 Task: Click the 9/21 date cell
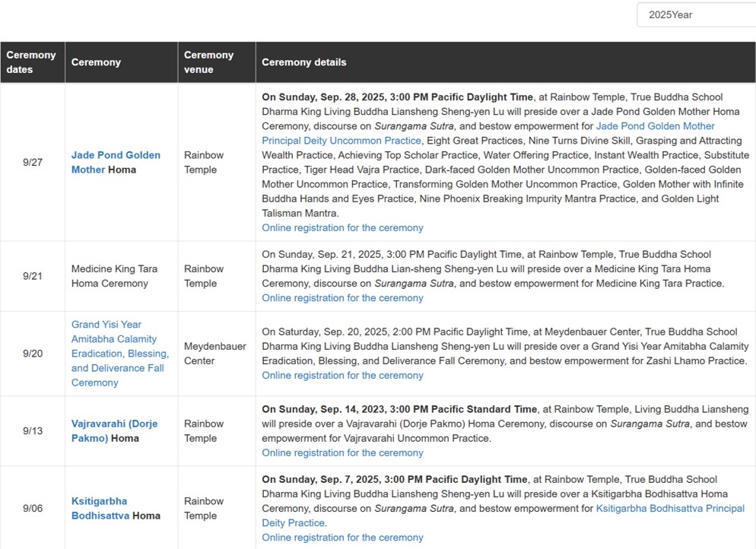click(33, 276)
